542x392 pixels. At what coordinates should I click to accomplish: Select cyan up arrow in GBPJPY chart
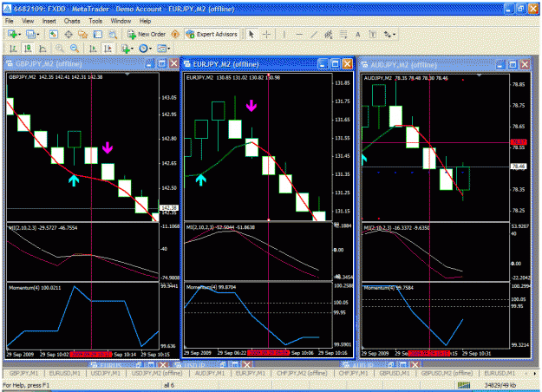[x=74, y=180]
